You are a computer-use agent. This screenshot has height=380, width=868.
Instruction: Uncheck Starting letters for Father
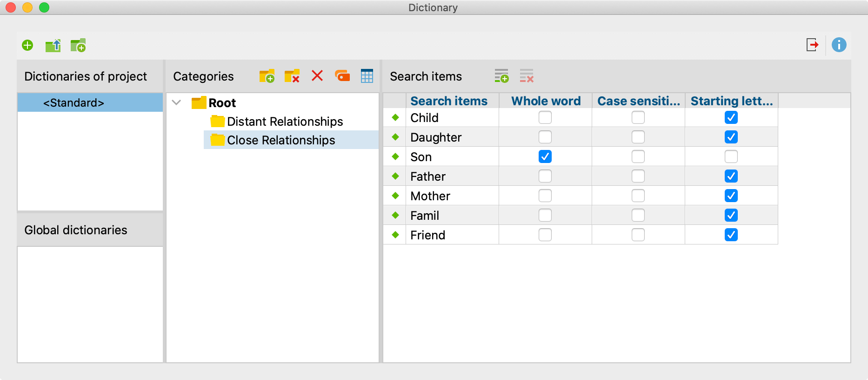[731, 176]
